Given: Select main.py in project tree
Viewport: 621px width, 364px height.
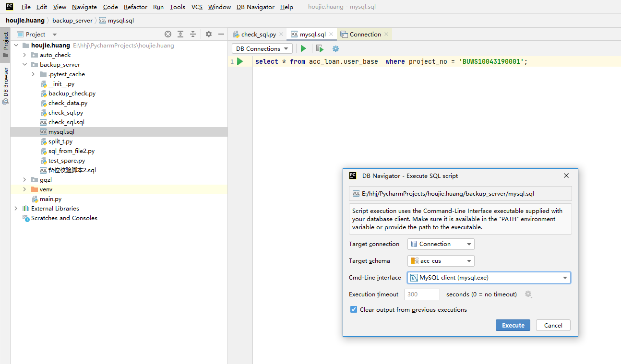Looking at the screenshot, I should [x=50, y=199].
